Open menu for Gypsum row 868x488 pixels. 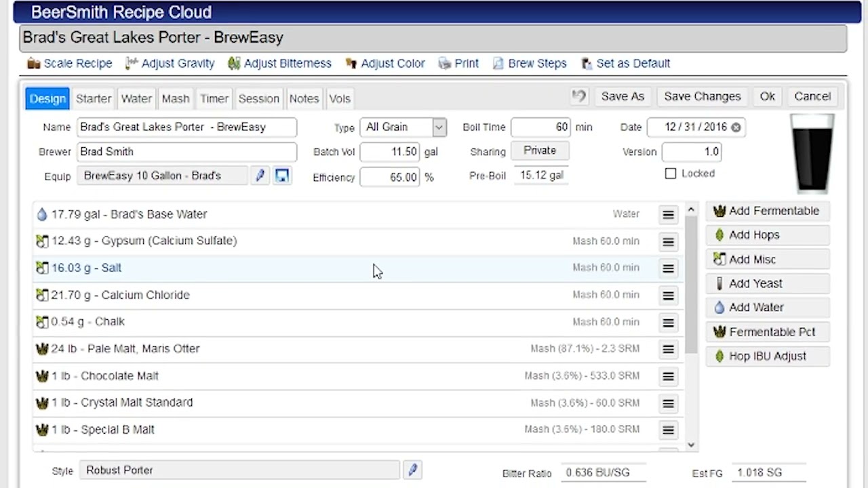[x=668, y=241]
